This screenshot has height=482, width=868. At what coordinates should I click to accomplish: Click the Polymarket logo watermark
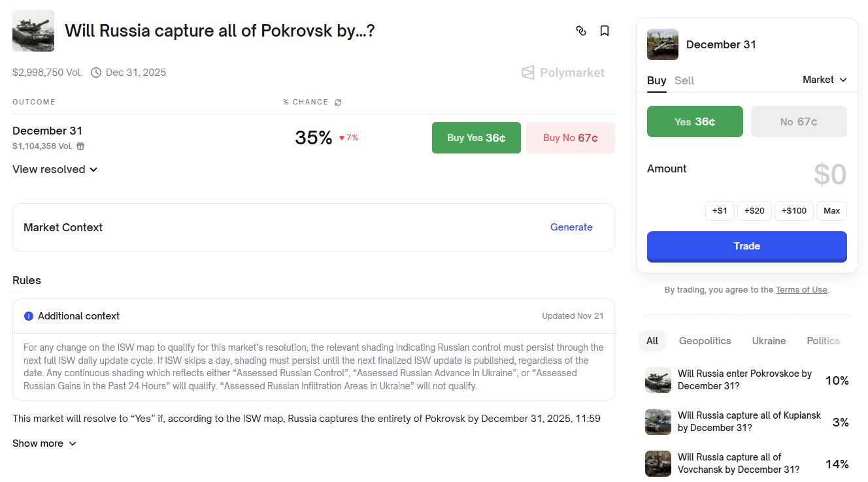pyautogui.click(x=563, y=72)
